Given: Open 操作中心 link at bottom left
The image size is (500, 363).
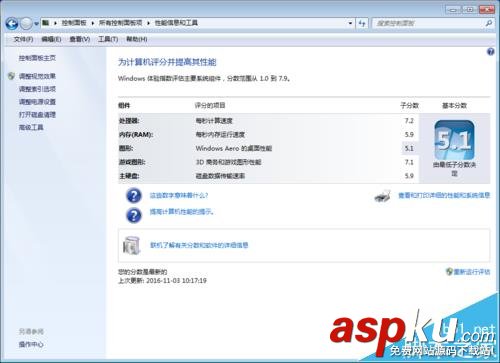Looking at the screenshot, I should 31,344.
